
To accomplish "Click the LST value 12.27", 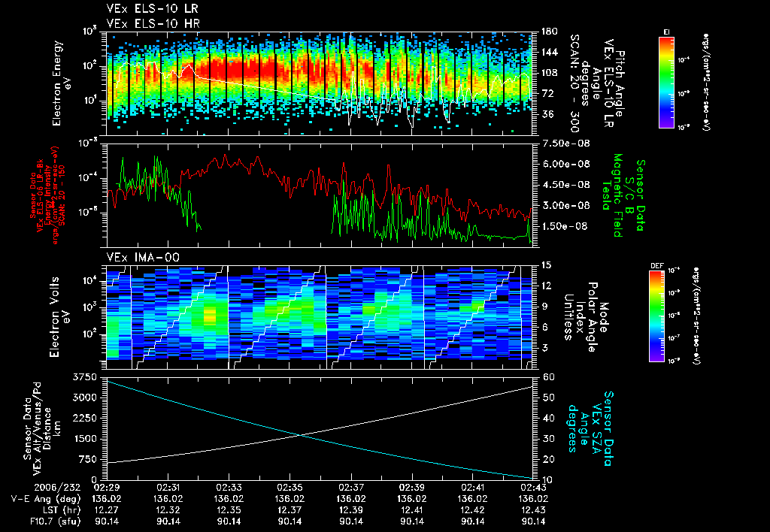I will coord(107,510).
